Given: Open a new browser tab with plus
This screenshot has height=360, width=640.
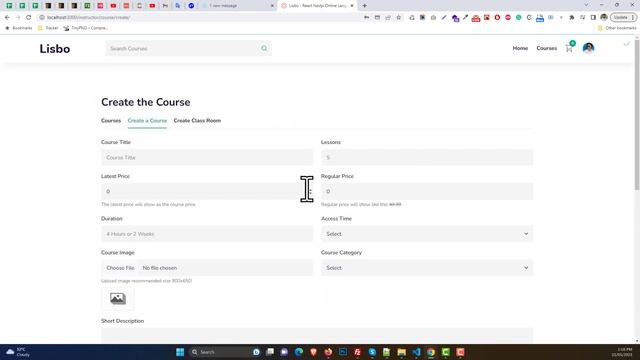Looking at the screenshot, I should (x=364, y=6).
